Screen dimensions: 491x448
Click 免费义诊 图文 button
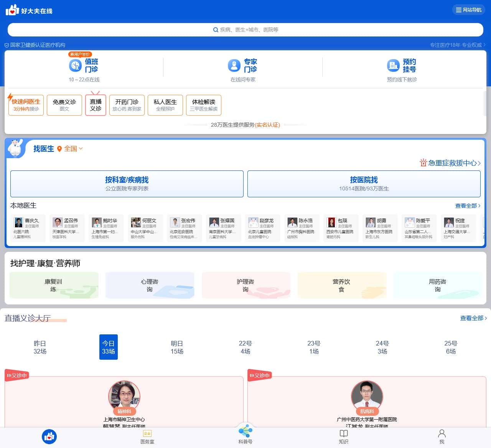coord(64,105)
